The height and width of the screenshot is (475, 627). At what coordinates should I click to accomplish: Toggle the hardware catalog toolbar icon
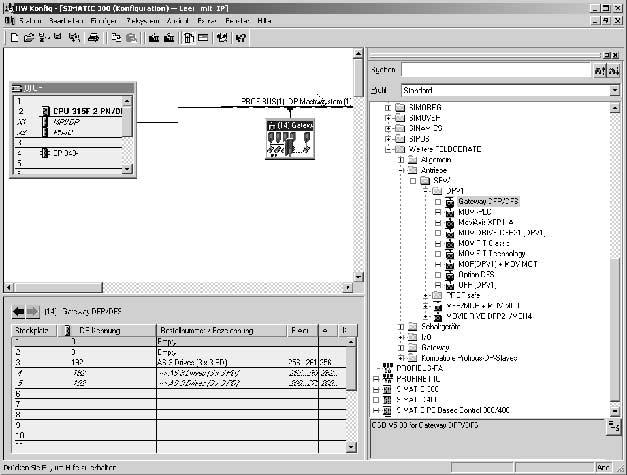(188, 38)
